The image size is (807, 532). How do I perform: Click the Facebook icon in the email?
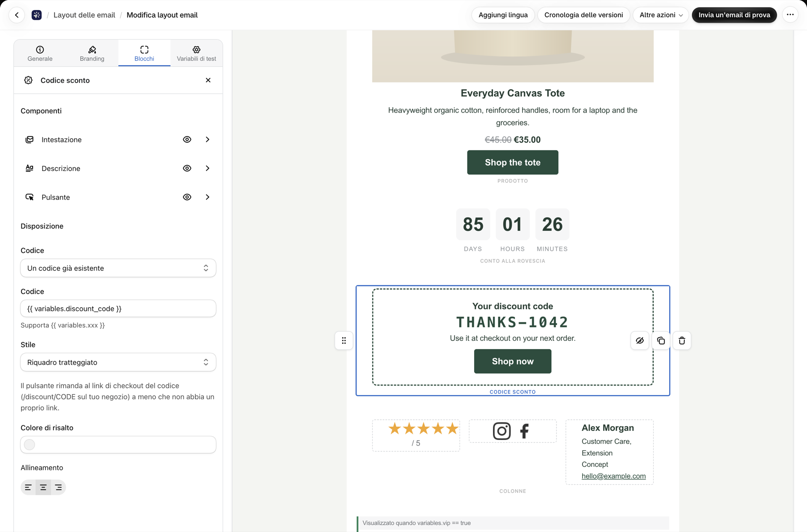[x=524, y=431]
